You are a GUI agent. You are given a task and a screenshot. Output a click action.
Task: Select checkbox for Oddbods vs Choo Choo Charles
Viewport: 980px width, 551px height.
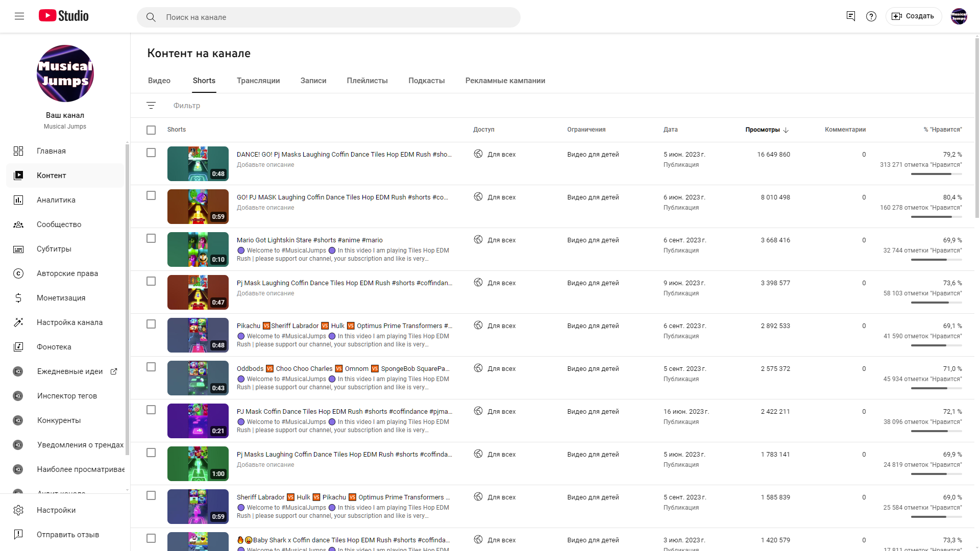[151, 367]
